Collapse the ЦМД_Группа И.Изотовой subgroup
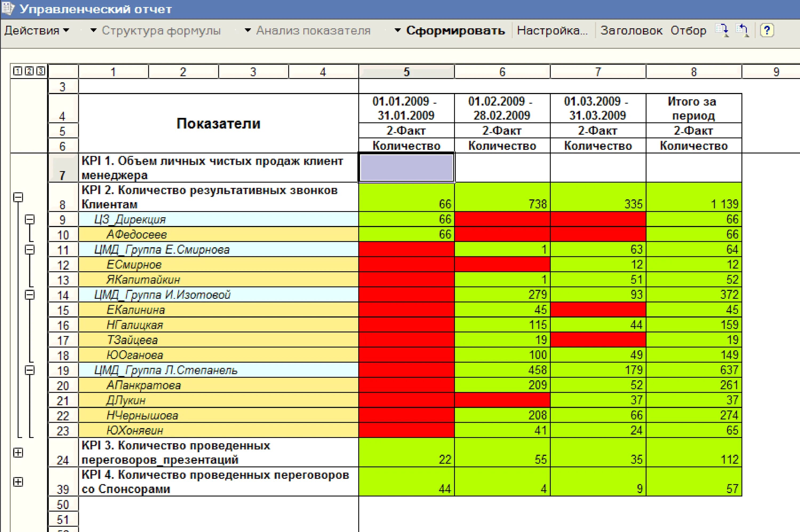Image resolution: width=800 pixels, height=532 pixels. pyautogui.click(x=30, y=295)
